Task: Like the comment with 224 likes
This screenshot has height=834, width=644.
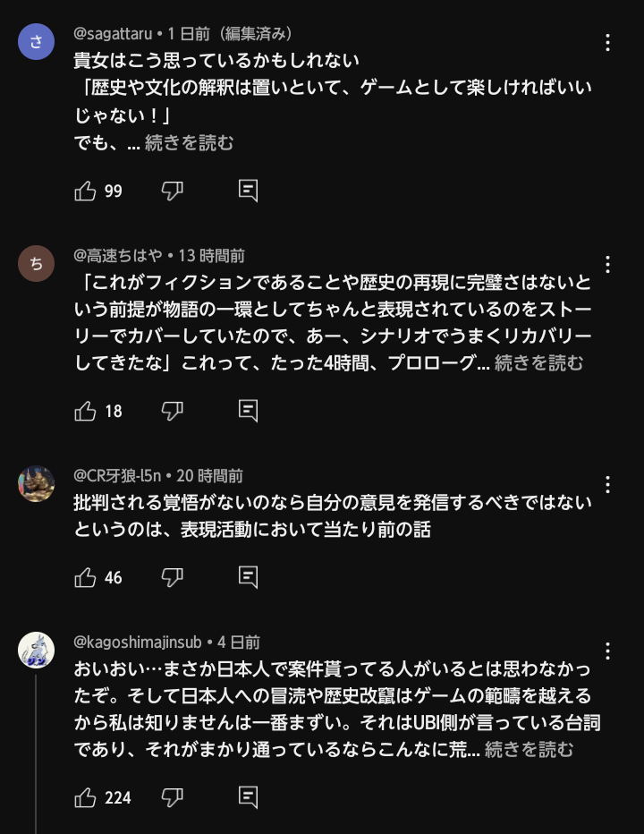Action: pos(85,798)
